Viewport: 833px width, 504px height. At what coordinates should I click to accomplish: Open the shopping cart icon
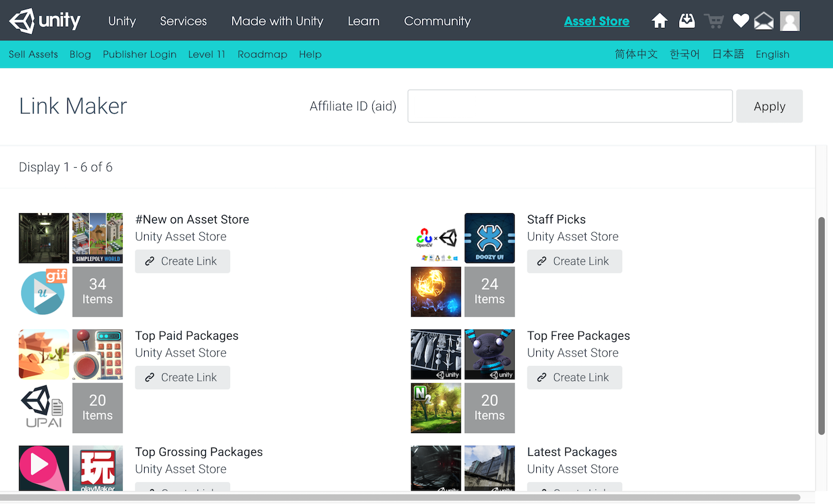coord(714,21)
